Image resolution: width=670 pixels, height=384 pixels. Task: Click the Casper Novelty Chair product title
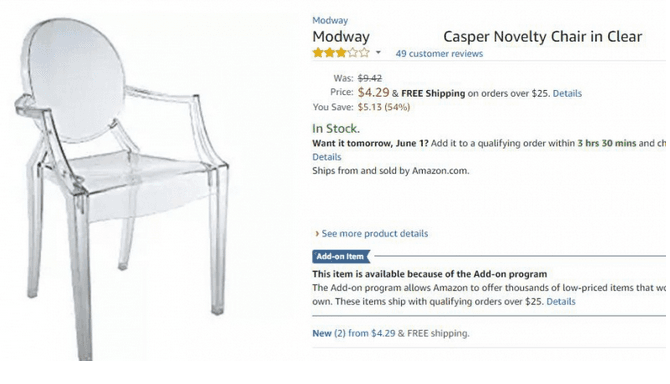click(477, 37)
